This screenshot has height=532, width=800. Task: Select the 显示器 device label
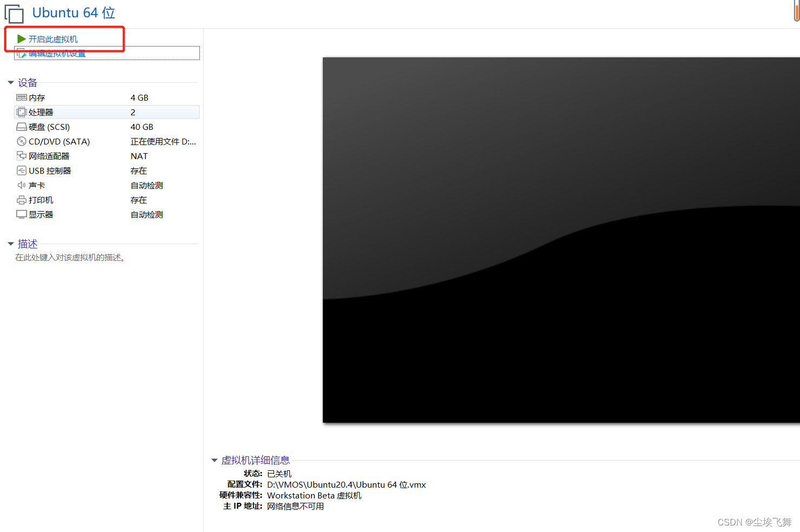[41, 214]
